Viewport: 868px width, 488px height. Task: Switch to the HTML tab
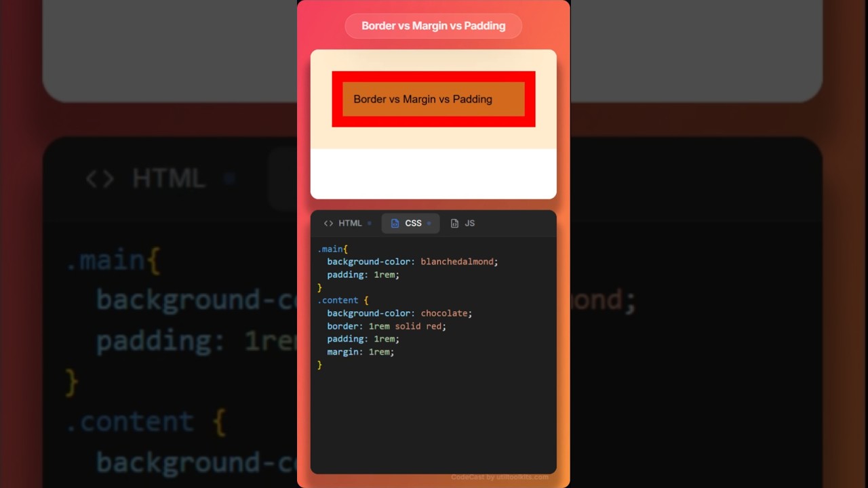pyautogui.click(x=347, y=223)
